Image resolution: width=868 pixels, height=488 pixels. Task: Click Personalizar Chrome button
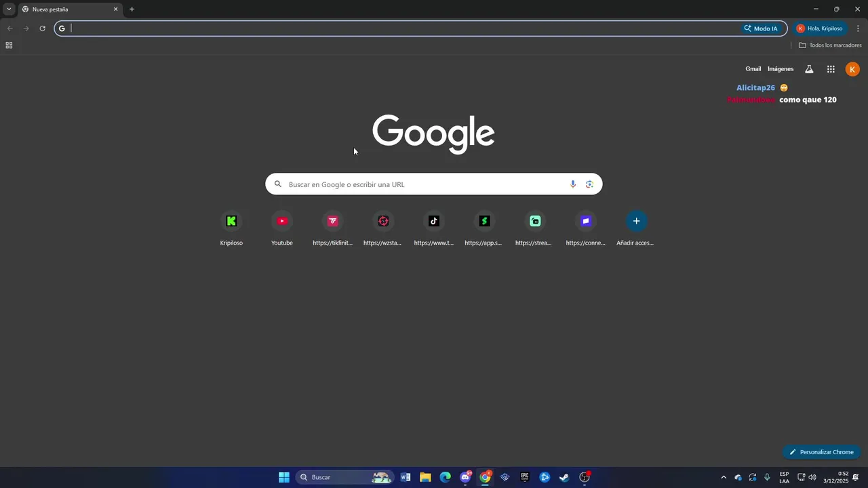pos(821,452)
